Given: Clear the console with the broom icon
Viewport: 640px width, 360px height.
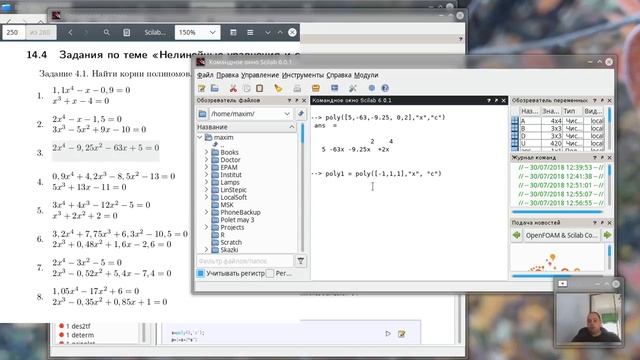Looking at the screenshot, I should pos(278,88).
